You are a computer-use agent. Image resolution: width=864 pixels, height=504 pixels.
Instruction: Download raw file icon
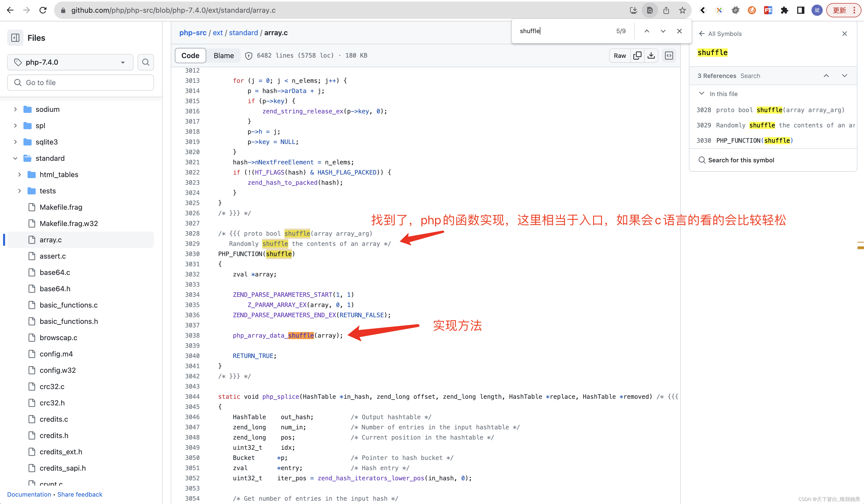[x=651, y=56]
